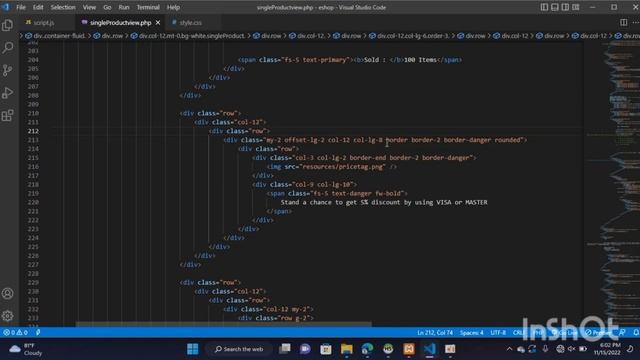
Task: Click the battery icon in the system tray
Action: (583, 349)
